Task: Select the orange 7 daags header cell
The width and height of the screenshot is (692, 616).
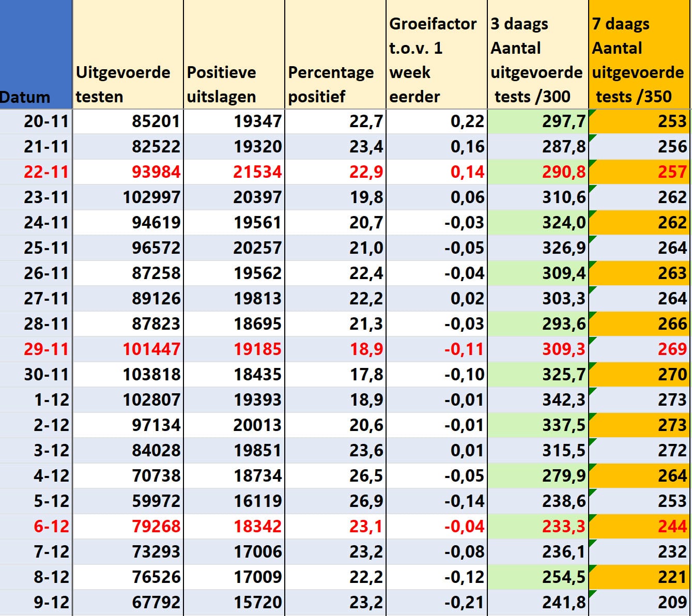Action: coord(640,54)
